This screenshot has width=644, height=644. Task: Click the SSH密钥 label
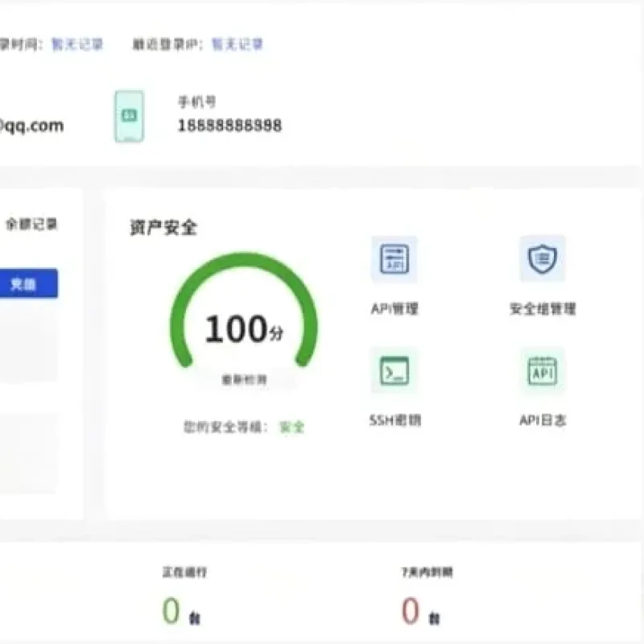tap(395, 420)
